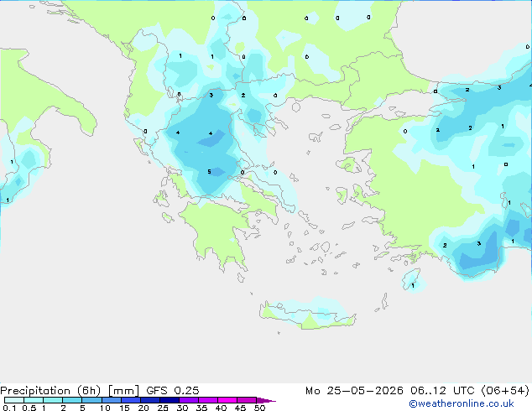Viewport: 532px width, 411px height.
Task: Click the 0.5–1 mm legend swatch
Action: [x=34, y=400]
